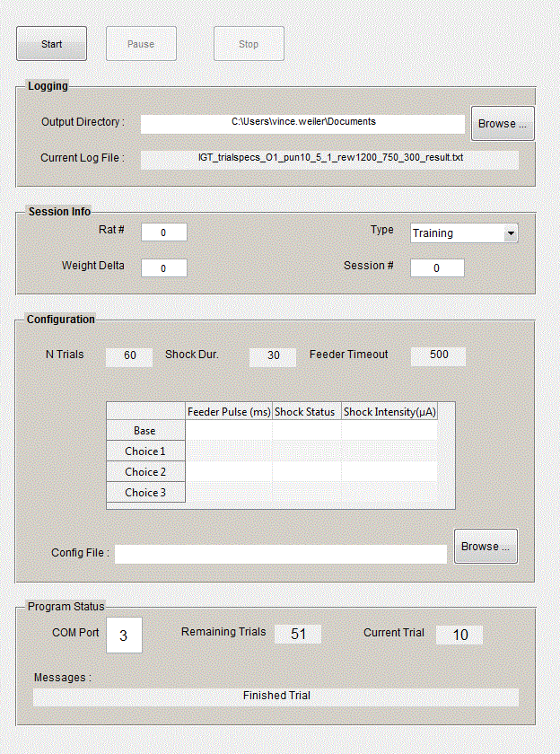The image size is (560, 754).
Task: Click the Feeder Pulse (ms) column header
Action: pos(229,412)
